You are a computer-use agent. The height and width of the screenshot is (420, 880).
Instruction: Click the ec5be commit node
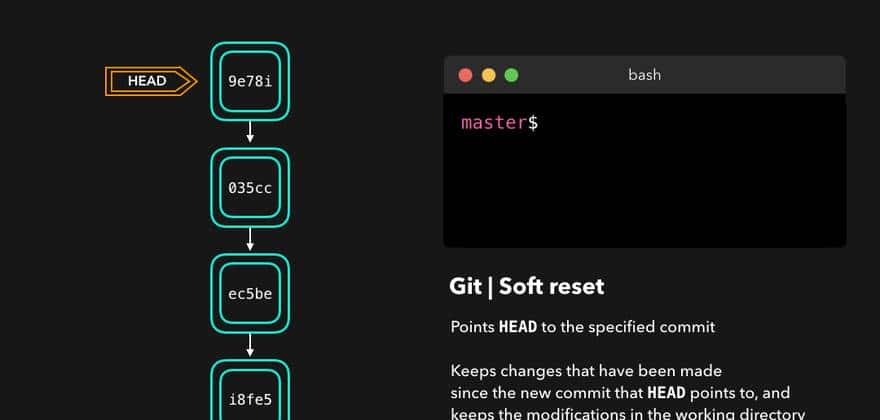coord(250,293)
